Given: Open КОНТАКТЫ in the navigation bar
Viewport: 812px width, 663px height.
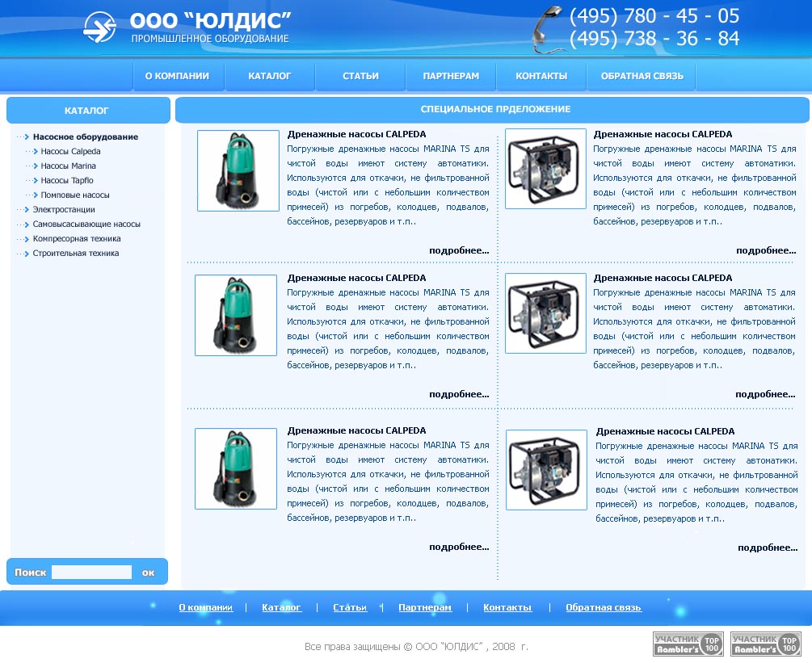Looking at the screenshot, I should pyautogui.click(x=541, y=76).
